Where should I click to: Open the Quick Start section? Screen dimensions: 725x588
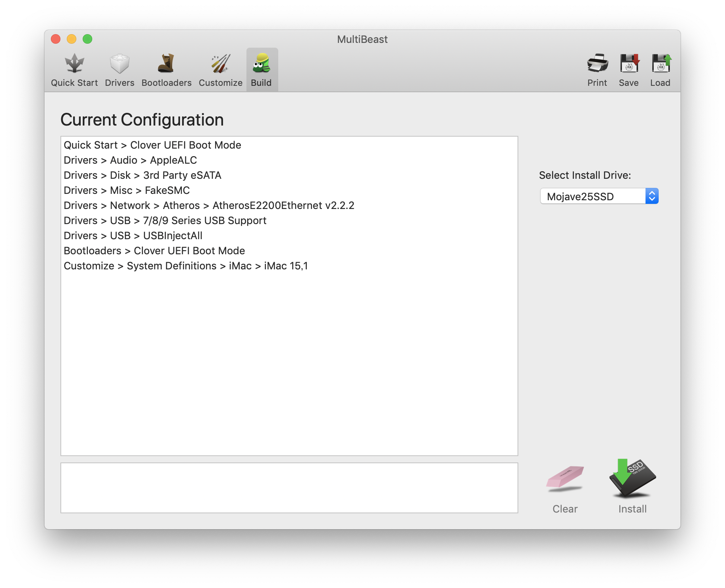pos(74,70)
